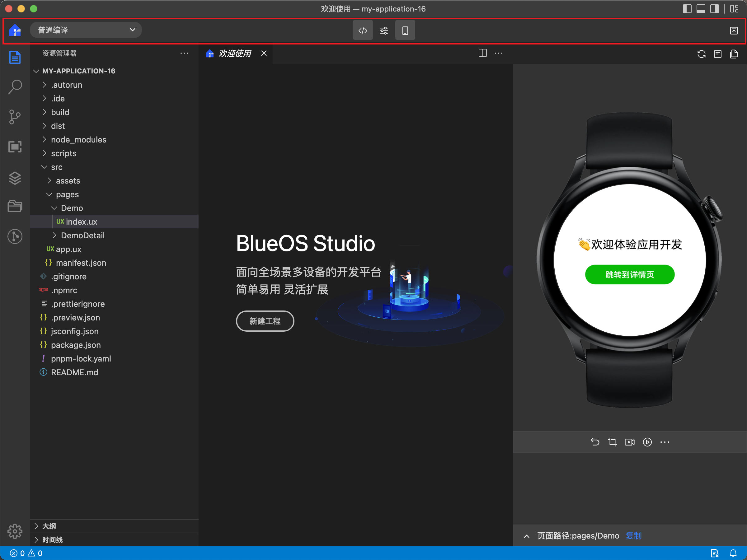Image resolution: width=747 pixels, height=560 pixels.
Task: Expand the build folder
Action: click(114, 112)
